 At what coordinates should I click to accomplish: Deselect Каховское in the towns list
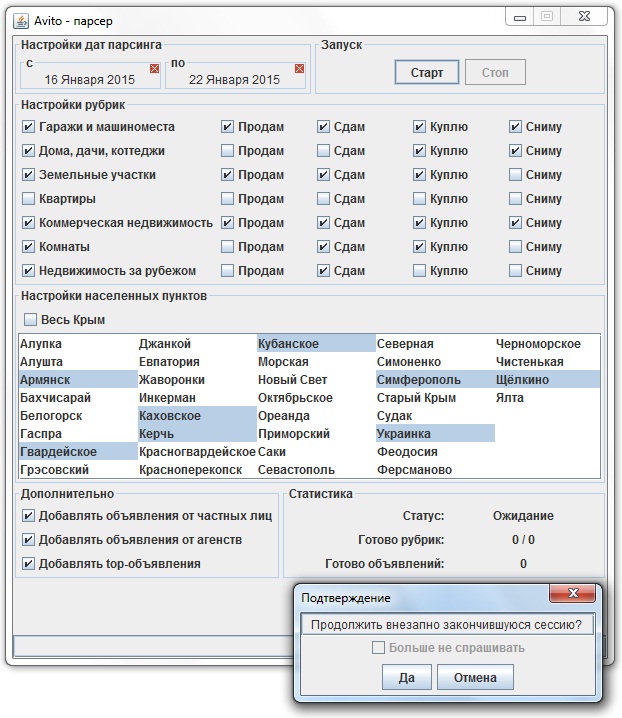[x=197, y=416]
